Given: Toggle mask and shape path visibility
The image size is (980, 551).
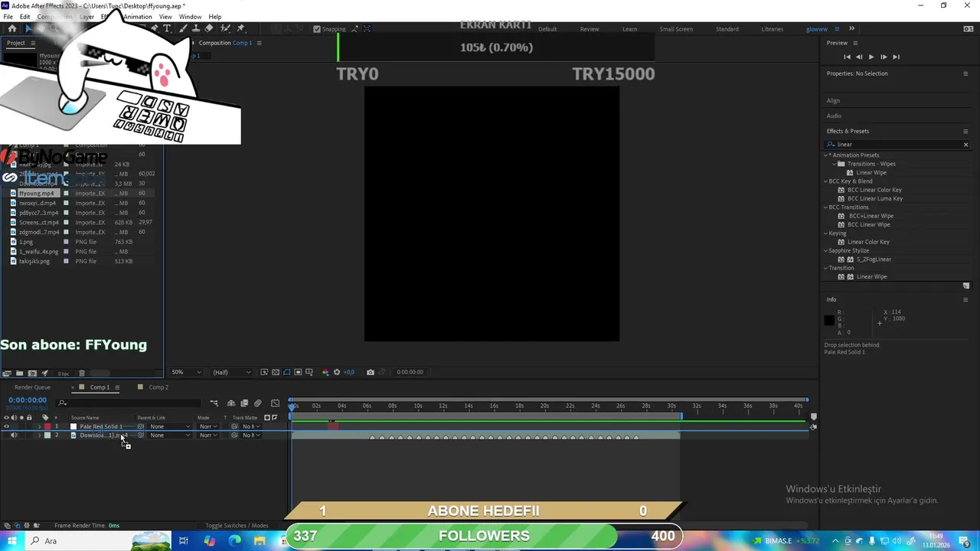Looking at the screenshot, I should [287, 372].
